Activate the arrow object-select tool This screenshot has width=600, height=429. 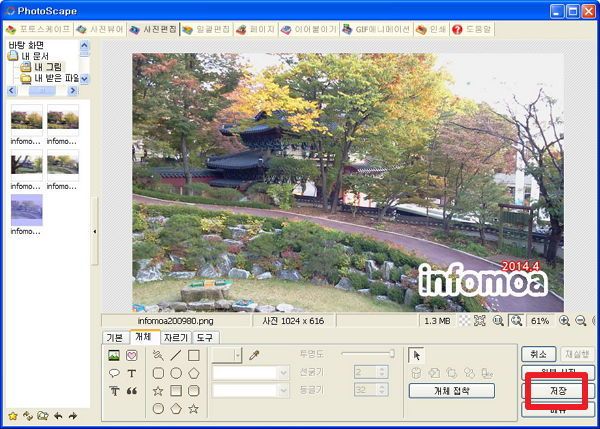(x=416, y=356)
